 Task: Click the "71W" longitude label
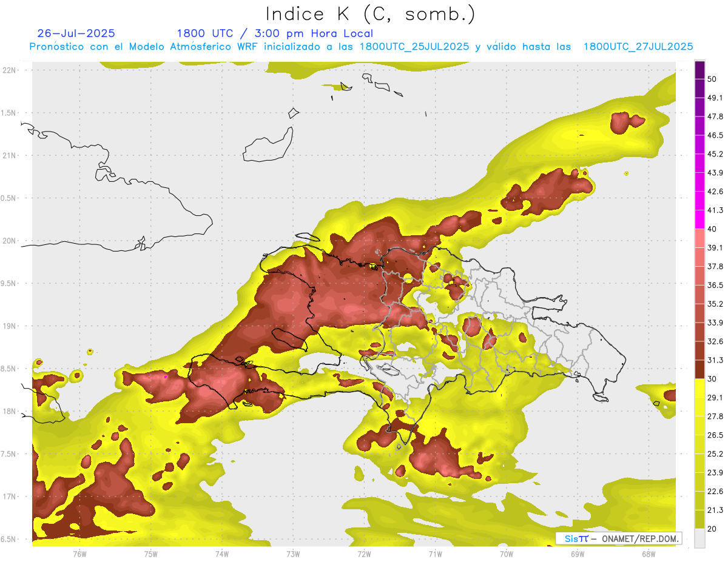coord(435,554)
